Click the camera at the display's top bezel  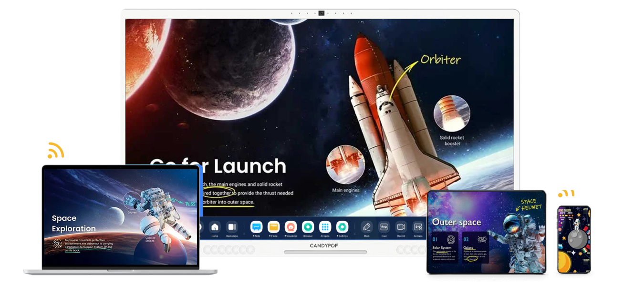pyautogui.click(x=322, y=13)
